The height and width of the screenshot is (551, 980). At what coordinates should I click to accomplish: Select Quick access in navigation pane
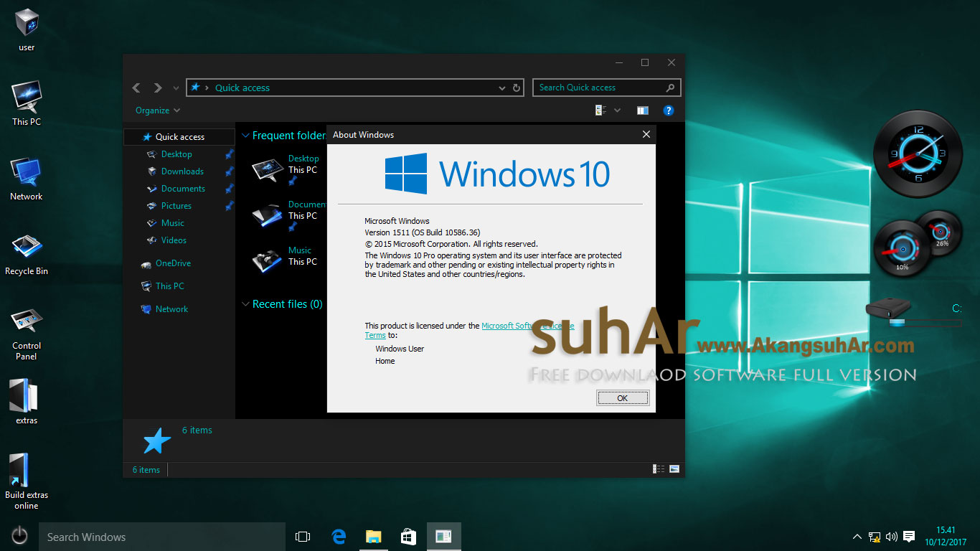pyautogui.click(x=179, y=137)
